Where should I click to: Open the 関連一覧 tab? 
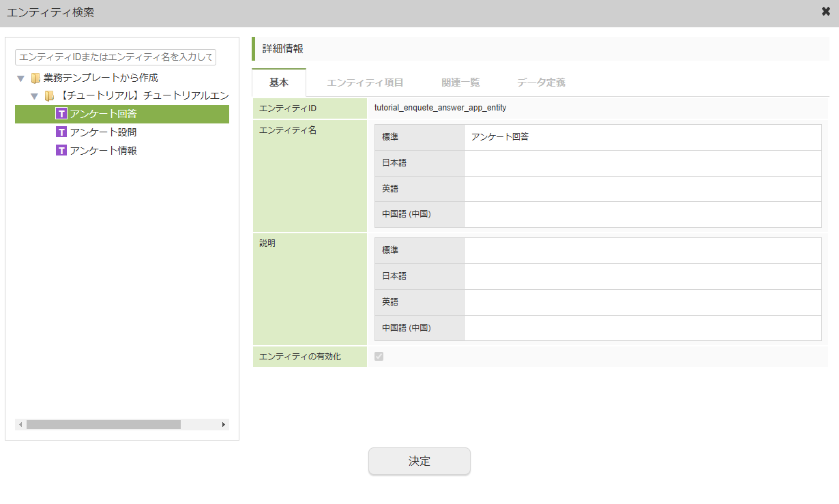pos(460,83)
